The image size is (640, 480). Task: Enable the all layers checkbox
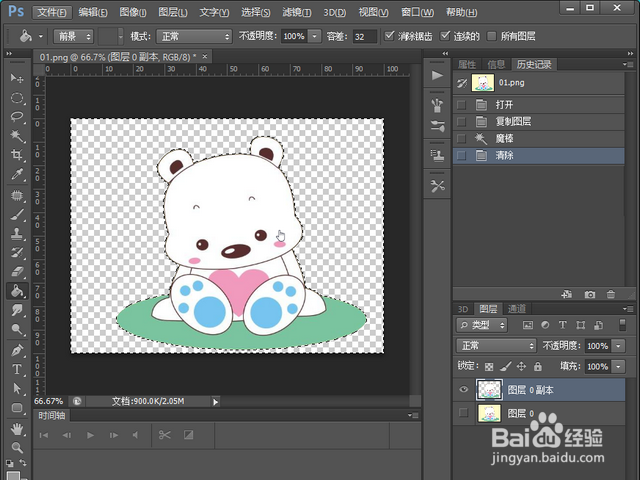click(x=492, y=36)
